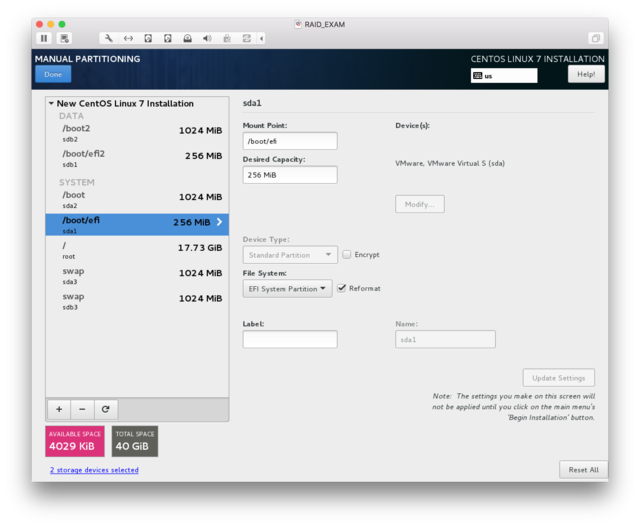Click the VM sound speaker icon
The height and width of the screenshot is (527, 640).
tap(207, 39)
